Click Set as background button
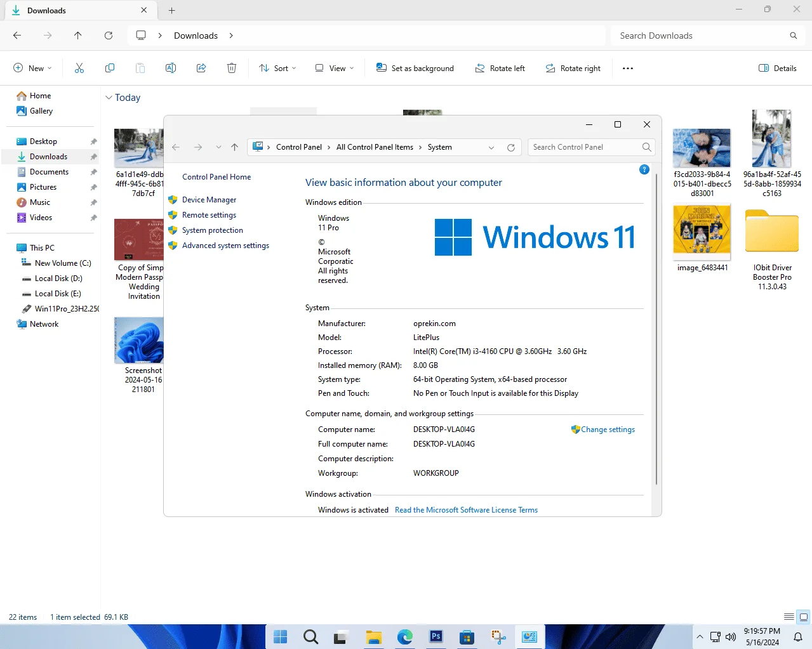 coord(415,68)
